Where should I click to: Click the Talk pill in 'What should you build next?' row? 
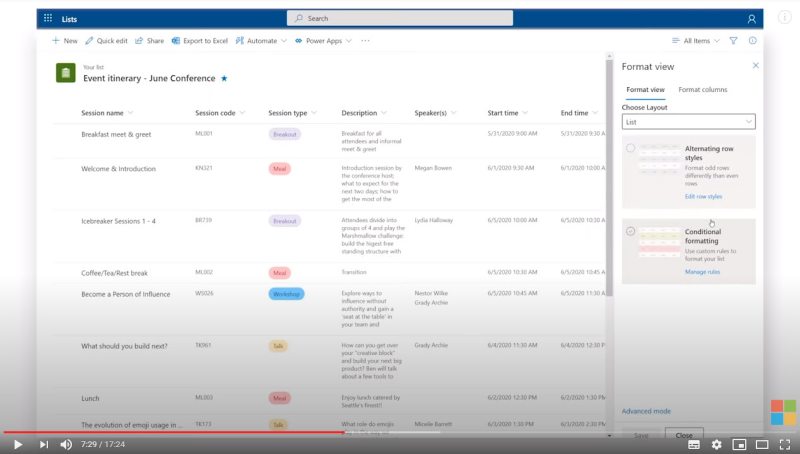pos(278,346)
